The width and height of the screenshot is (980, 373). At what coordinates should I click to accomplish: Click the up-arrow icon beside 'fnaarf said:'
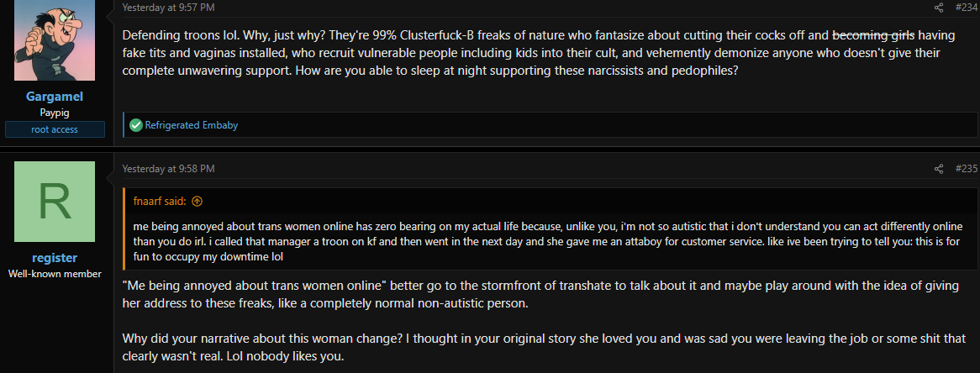point(198,201)
